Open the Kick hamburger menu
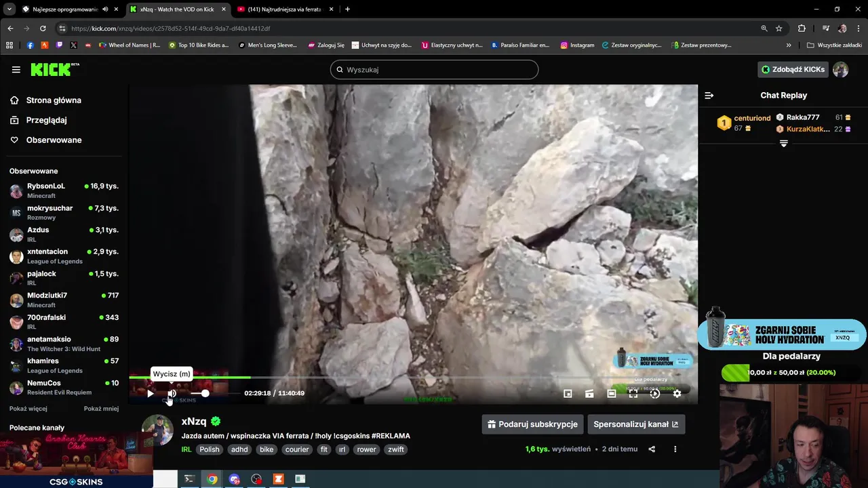Screen dimensions: 868x488 pyautogui.click(x=16, y=69)
